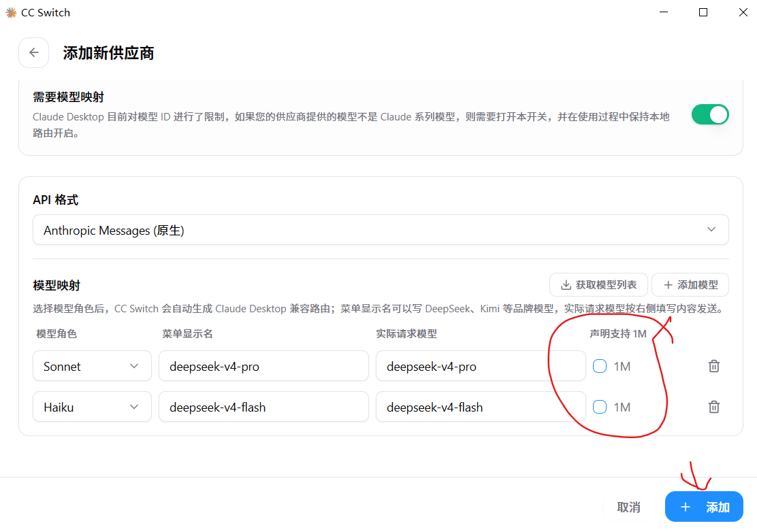Edit the deepseek-v4-pro menu display name field

263,366
